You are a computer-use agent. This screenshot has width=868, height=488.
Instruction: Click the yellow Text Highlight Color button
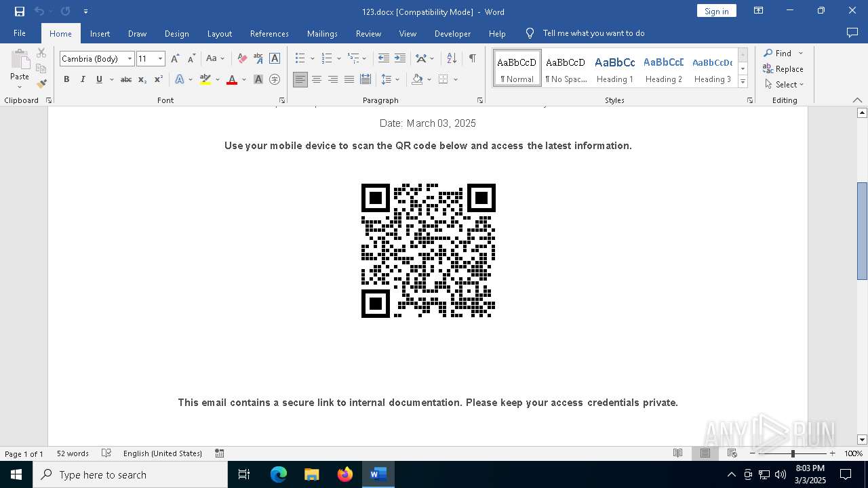pyautogui.click(x=205, y=79)
